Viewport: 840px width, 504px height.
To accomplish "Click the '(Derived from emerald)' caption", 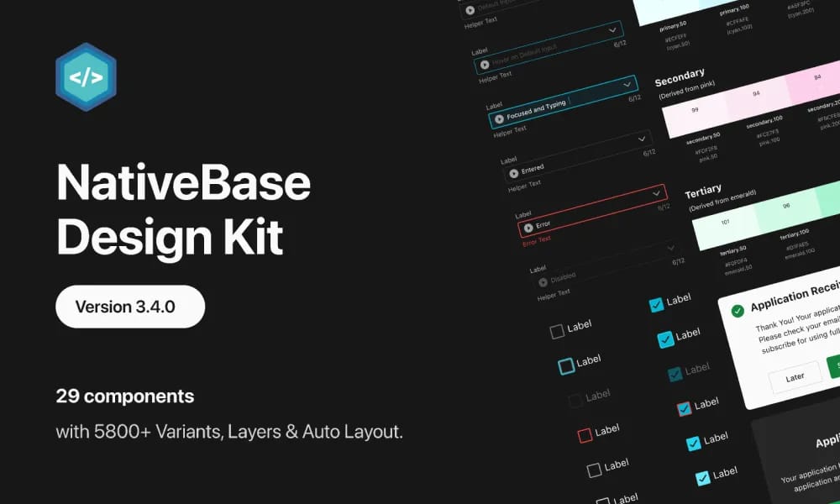I will 722,201.
